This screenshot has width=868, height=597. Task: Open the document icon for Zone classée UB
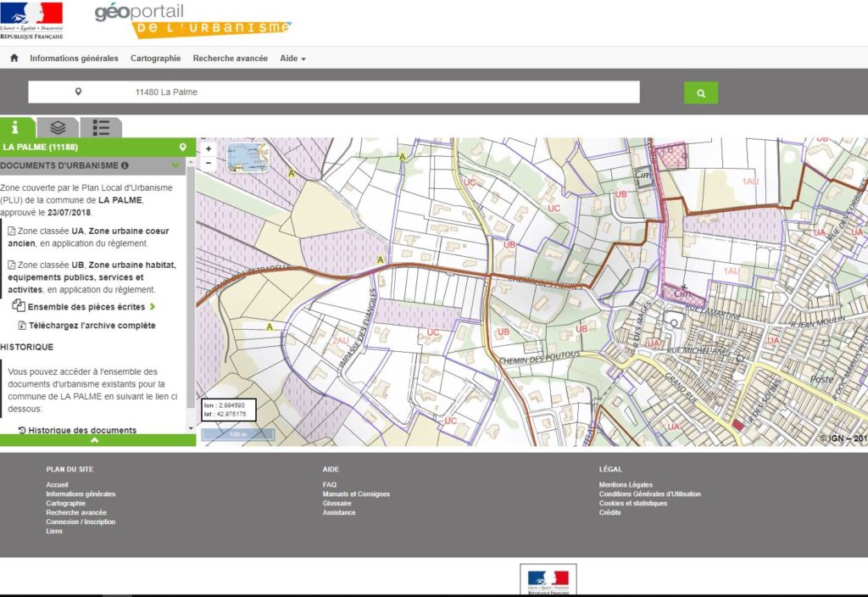(12, 265)
